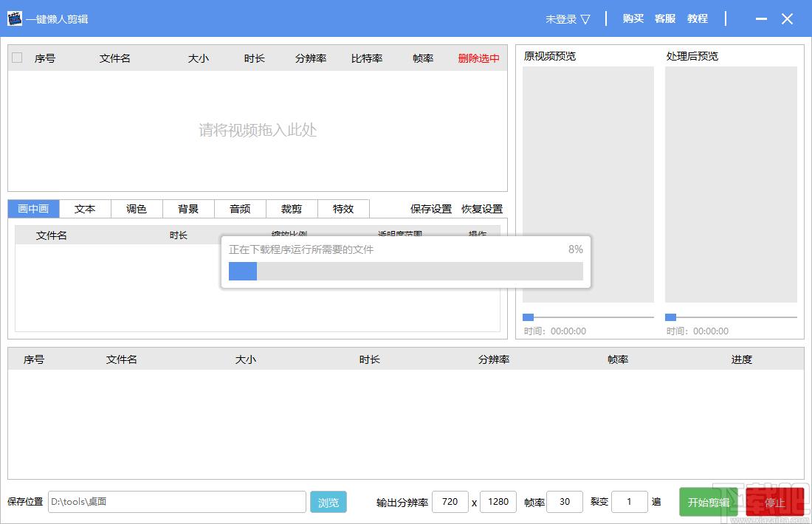Click 删除选中 to delete selected videos

click(478, 58)
